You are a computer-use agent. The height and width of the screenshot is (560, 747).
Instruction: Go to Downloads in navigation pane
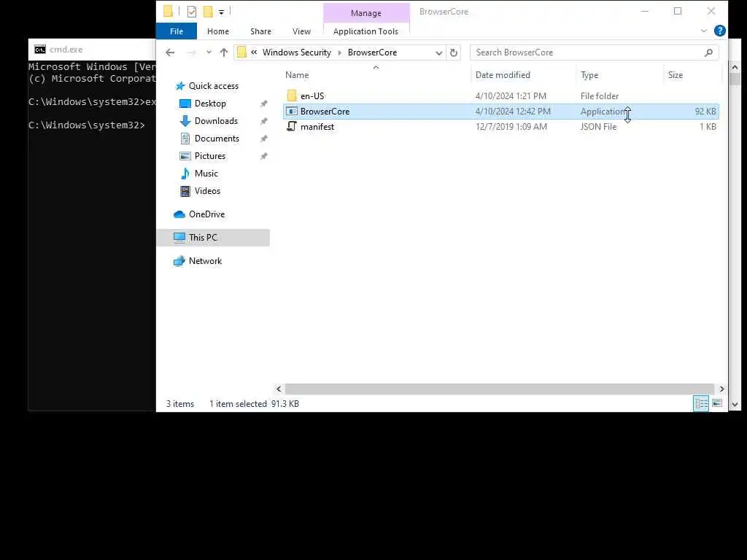(216, 121)
